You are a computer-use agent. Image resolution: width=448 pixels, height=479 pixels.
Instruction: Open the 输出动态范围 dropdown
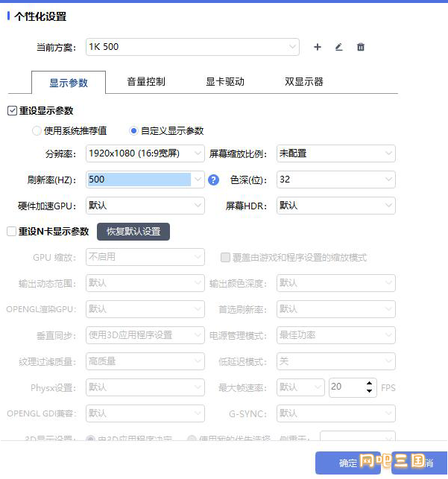pyautogui.click(x=145, y=283)
